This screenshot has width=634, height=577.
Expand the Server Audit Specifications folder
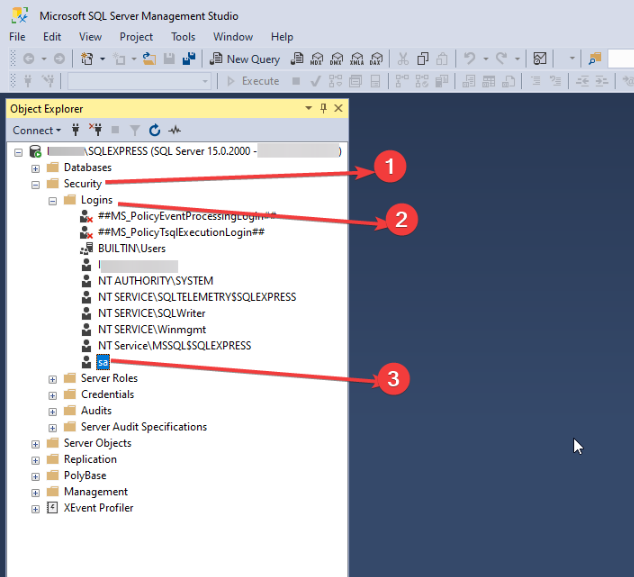[53, 428]
